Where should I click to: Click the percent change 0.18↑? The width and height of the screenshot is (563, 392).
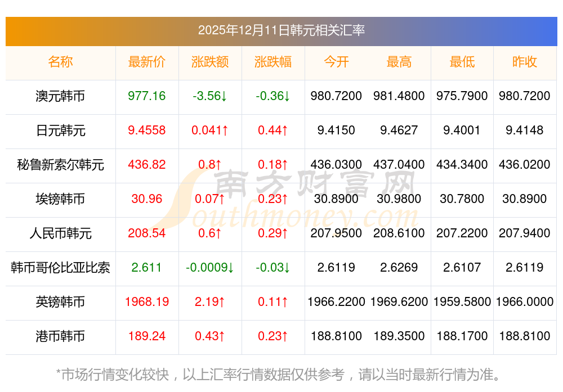[273, 165]
